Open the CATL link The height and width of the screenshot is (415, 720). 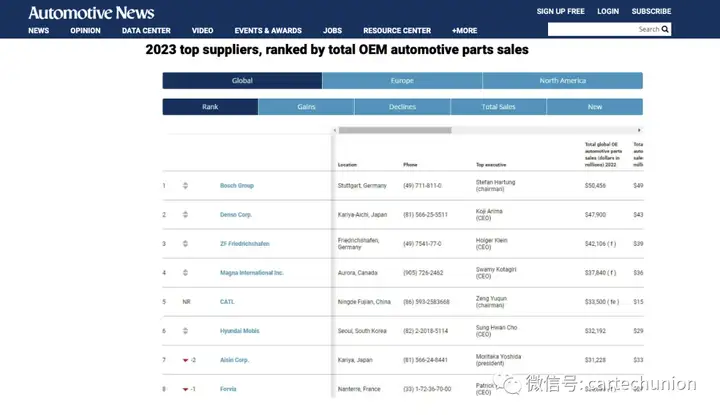[x=227, y=302]
